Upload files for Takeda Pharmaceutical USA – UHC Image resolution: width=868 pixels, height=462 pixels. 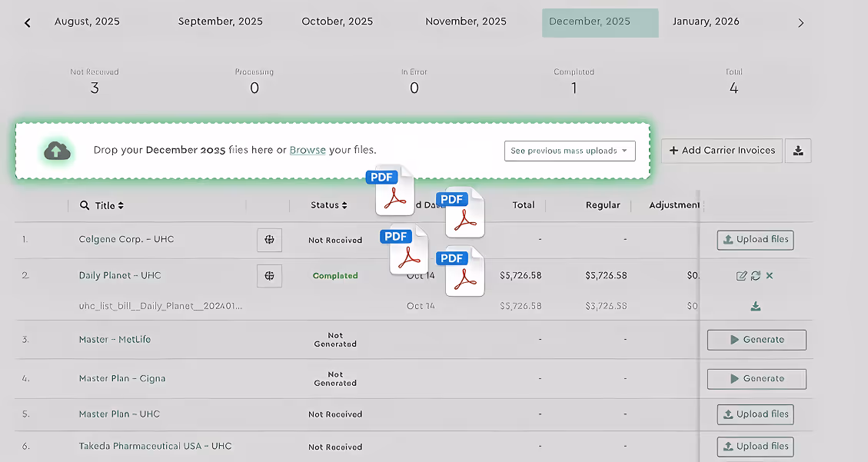[x=755, y=447]
